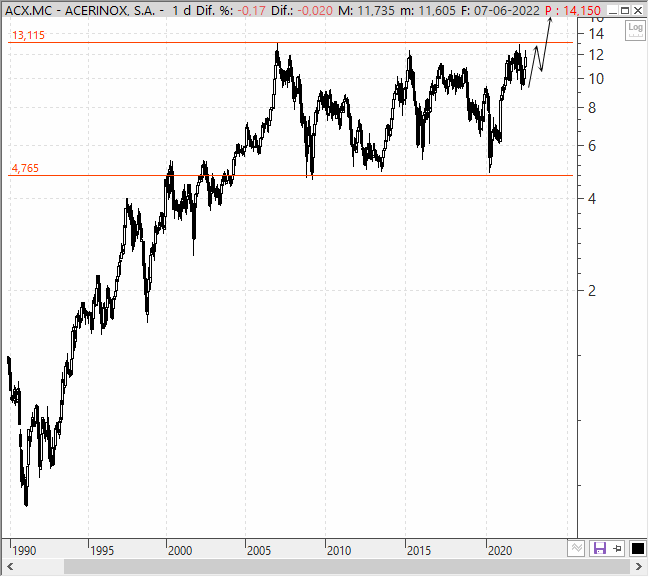Click the 6 label on price axis

[592, 146]
